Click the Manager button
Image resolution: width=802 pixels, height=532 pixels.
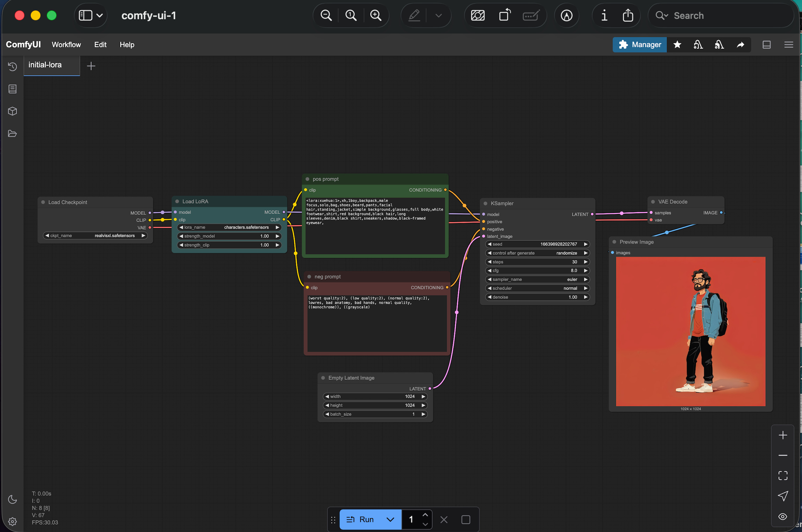640,45
